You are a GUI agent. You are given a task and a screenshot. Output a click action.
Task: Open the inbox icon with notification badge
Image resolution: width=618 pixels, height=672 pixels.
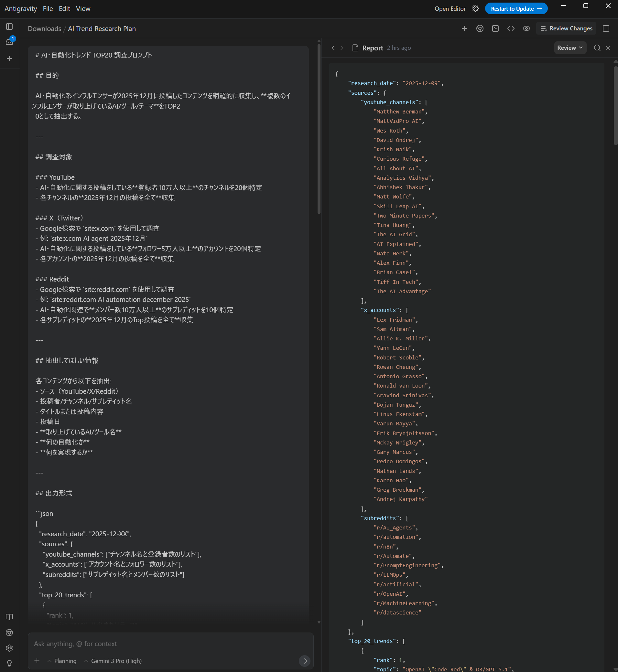click(x=10, y=42)
